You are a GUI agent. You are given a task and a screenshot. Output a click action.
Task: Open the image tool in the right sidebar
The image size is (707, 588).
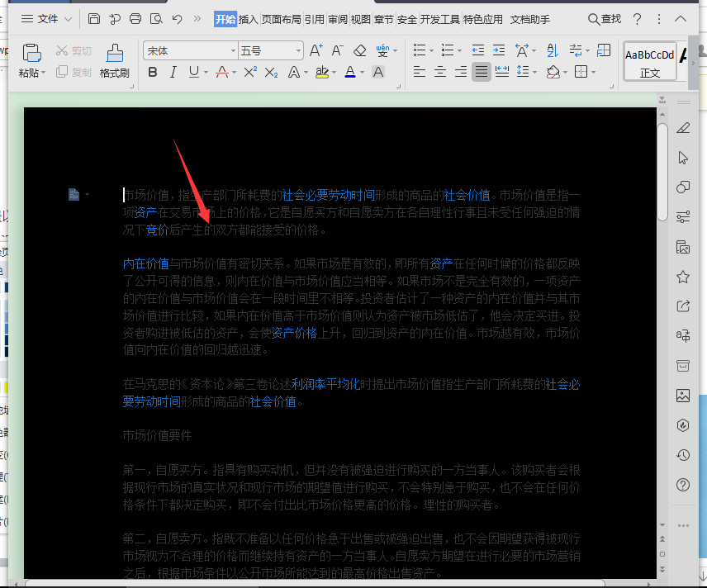[683, 396]
